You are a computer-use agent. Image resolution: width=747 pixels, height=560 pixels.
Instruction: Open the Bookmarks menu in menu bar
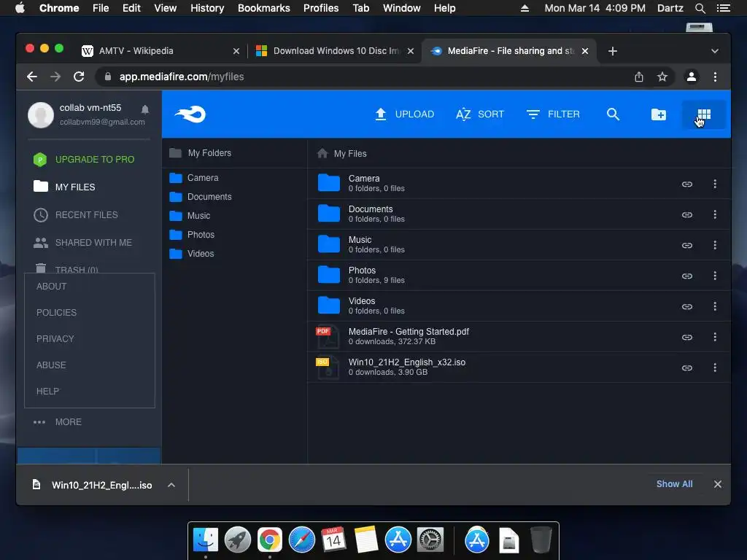[x=263, y=8]
